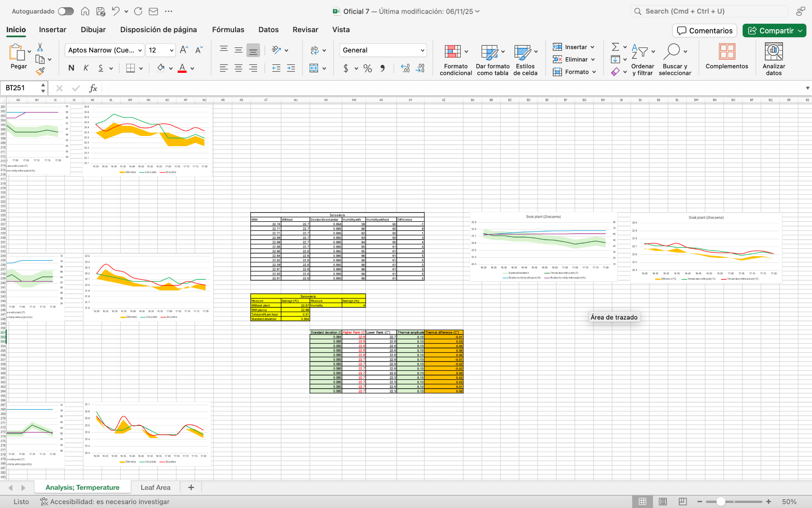Switch to page layout view button

coord(663,502)
